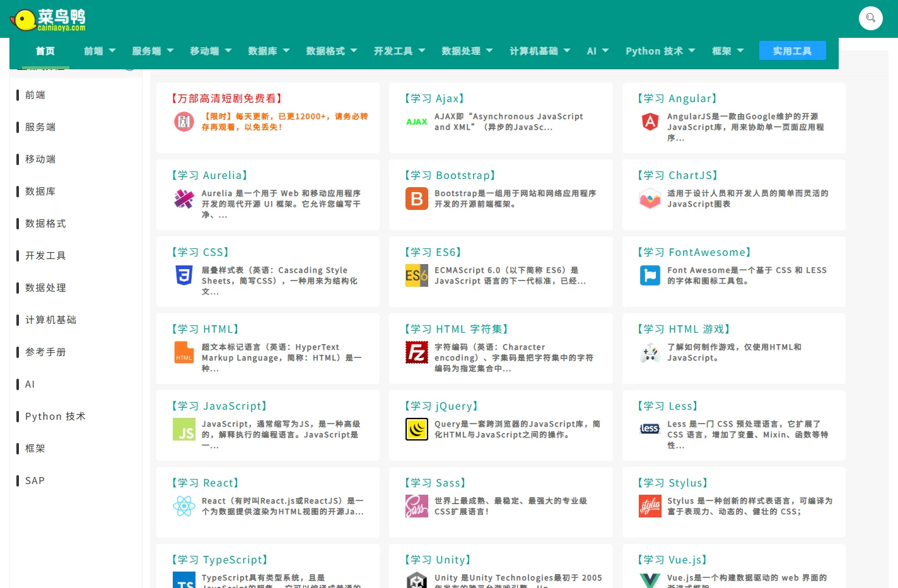Click the HTML 游戏 gamepad icon

tap(650, 352)
